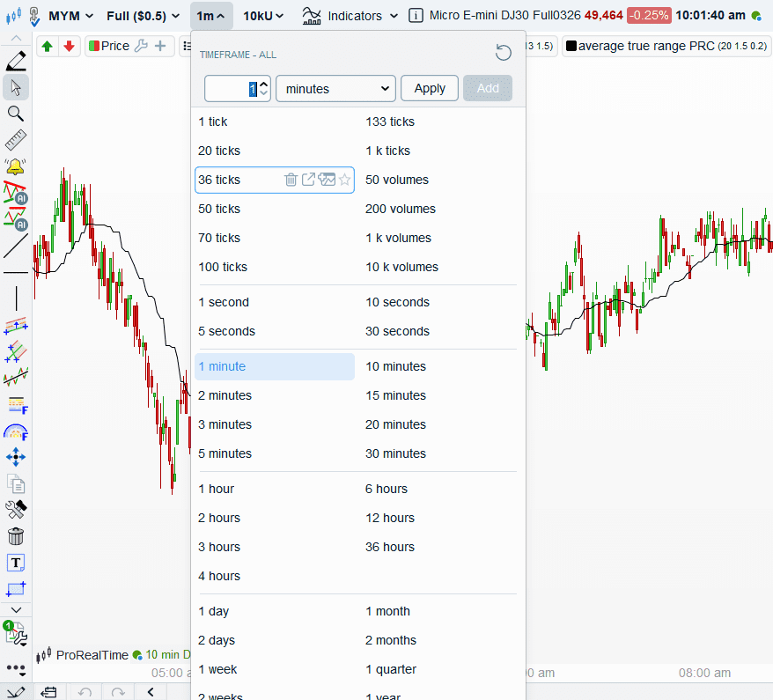The image size is (773, 700).
Task: Click the back chevron in bottom bar
Action: [151, 692]
